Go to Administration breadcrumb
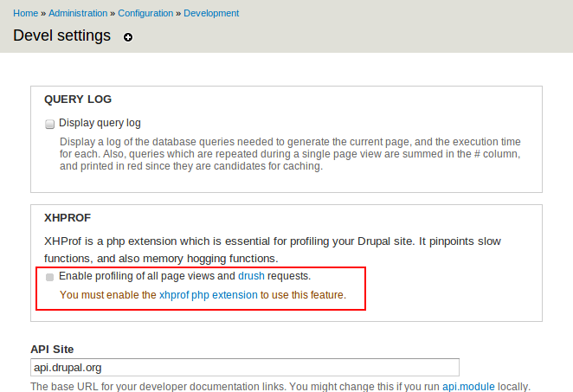 tap(78, 13)
